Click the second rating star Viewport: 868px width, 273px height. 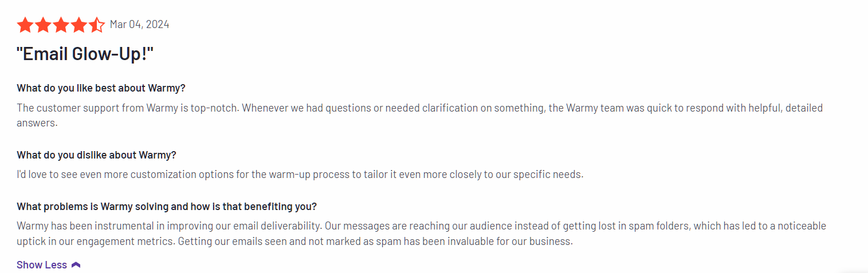43,25
